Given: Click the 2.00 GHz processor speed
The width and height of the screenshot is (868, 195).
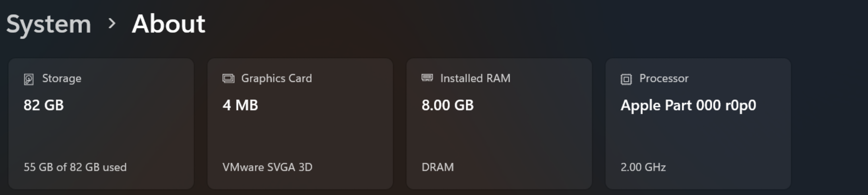Looking at the screenshot, I should point(643,167).
